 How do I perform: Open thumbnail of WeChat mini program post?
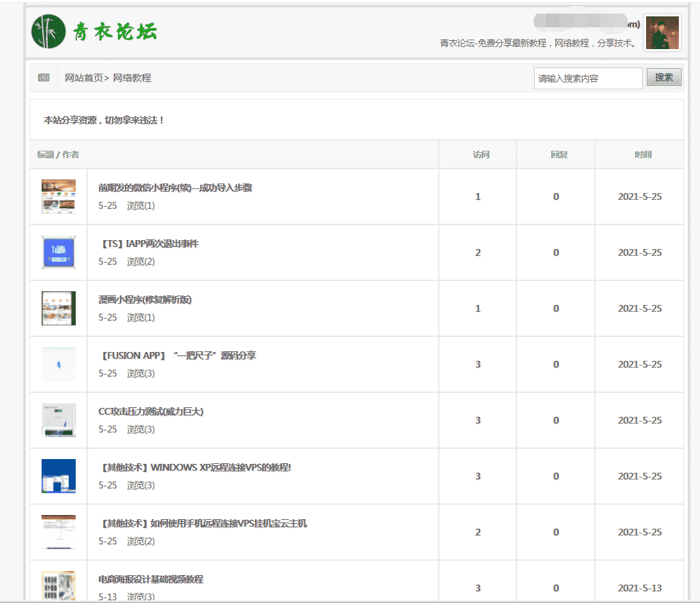tap(59, 196)
